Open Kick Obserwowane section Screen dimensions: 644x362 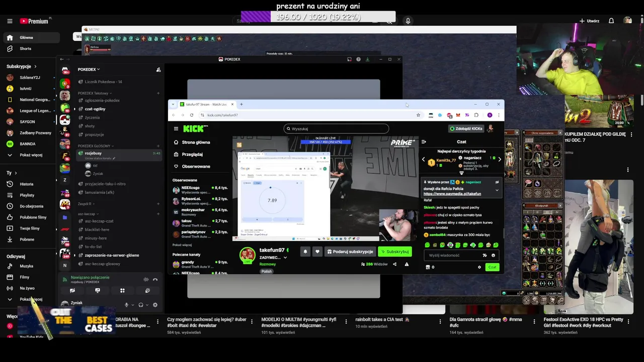click(x=192, y=166)
